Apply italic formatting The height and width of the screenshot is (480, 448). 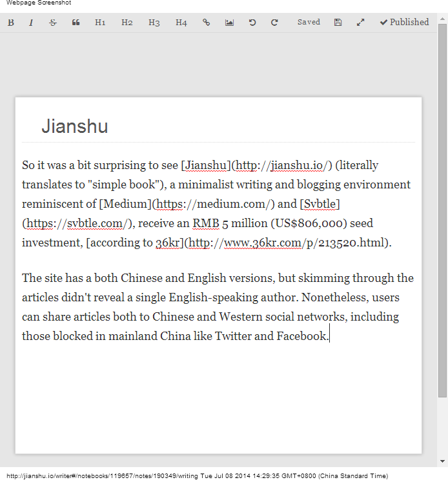coord(31,23)
